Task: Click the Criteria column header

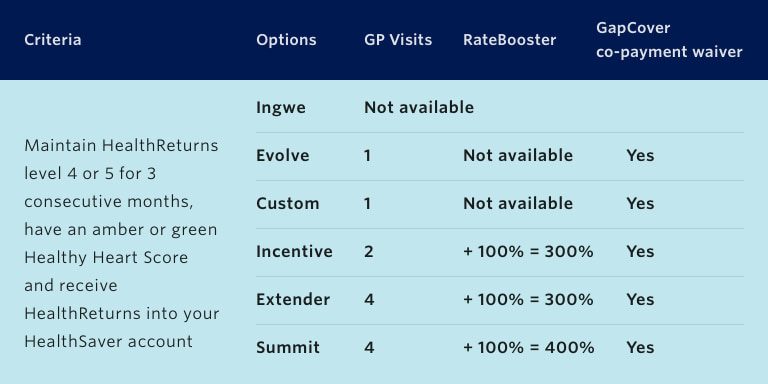Action: click(52, 40)
